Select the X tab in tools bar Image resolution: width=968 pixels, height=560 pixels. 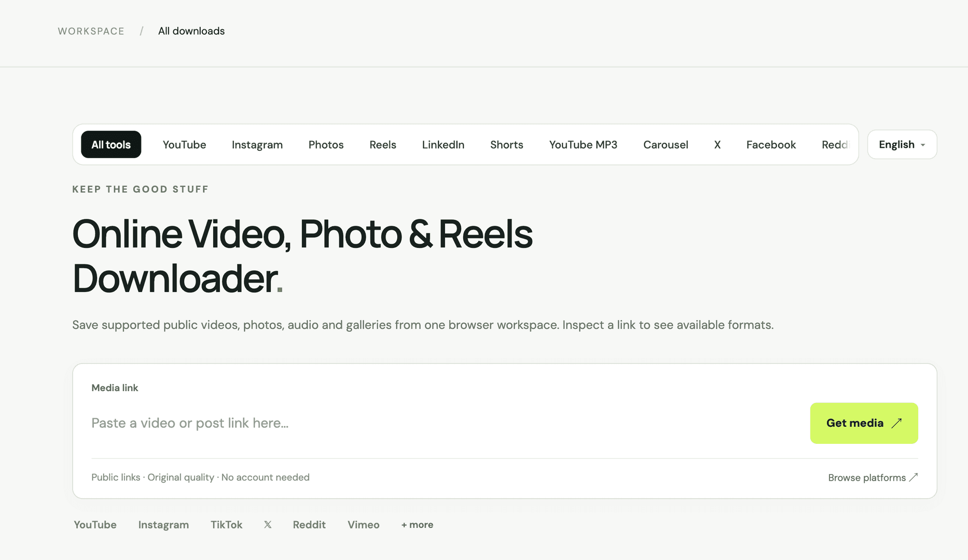[717, 145]
